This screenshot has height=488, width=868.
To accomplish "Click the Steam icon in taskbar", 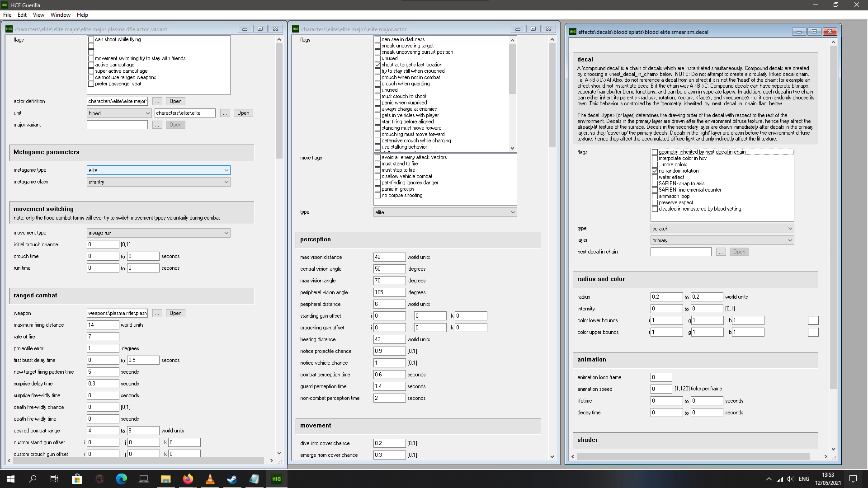I will (232, 479).
